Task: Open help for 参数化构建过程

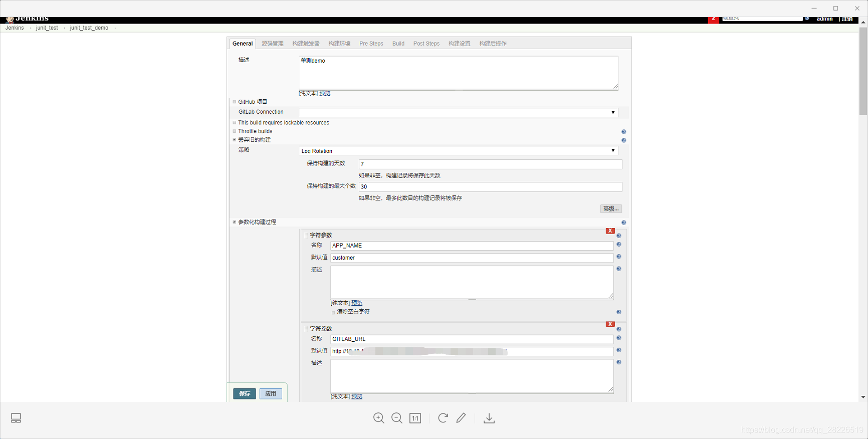Action: tap(624, 223)
